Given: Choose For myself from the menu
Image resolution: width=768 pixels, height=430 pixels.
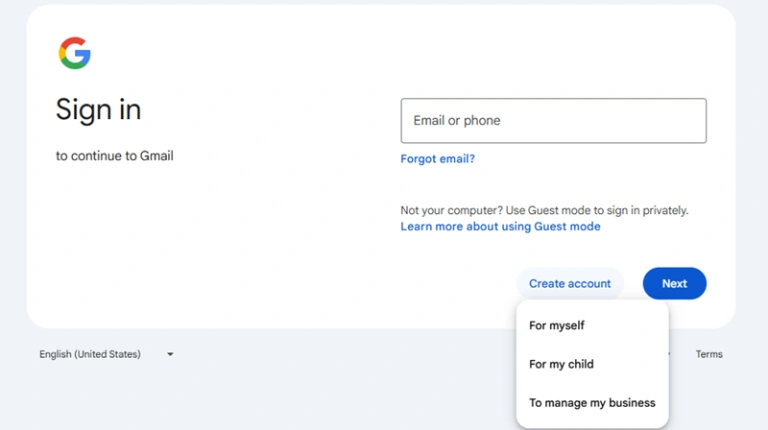Looking at the screenshot, I should (557, 325).
